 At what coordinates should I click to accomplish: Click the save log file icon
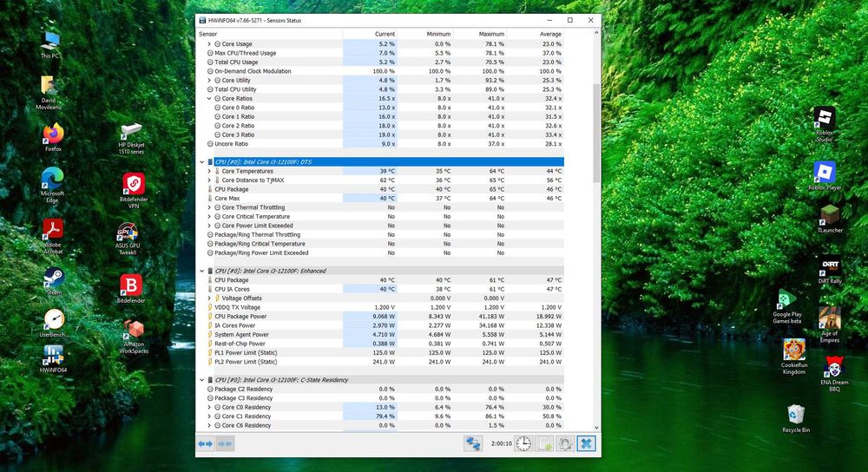[545, 443]
